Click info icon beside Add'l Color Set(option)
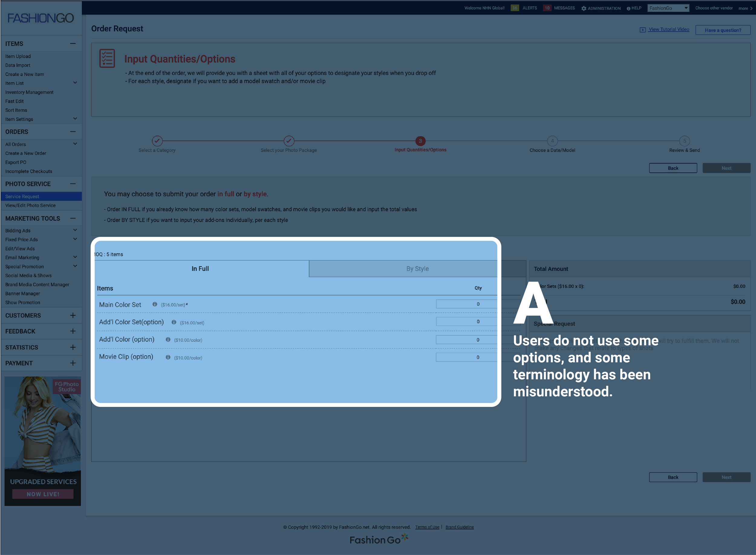Viewport: 756px width, 555px height. click(174, 322)
